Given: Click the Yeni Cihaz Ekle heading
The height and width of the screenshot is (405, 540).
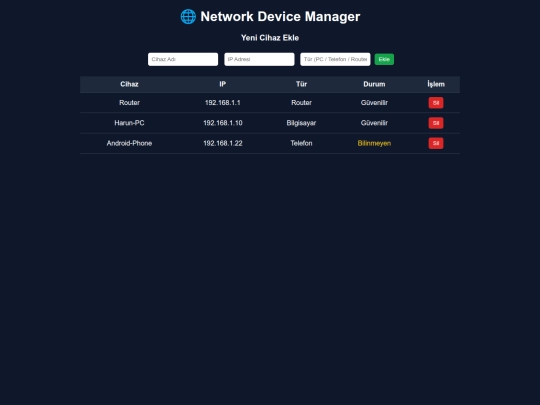Looking at the screenshot, I should coord(270,38).
